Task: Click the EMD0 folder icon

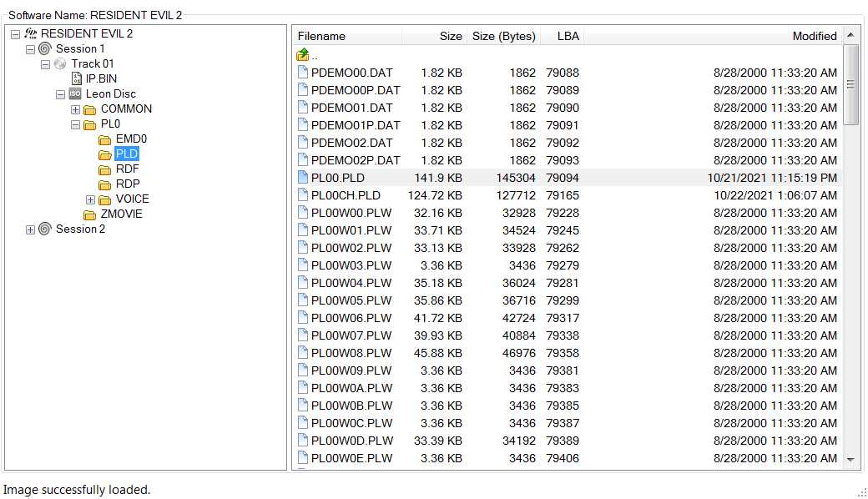Action: [104, 139]
